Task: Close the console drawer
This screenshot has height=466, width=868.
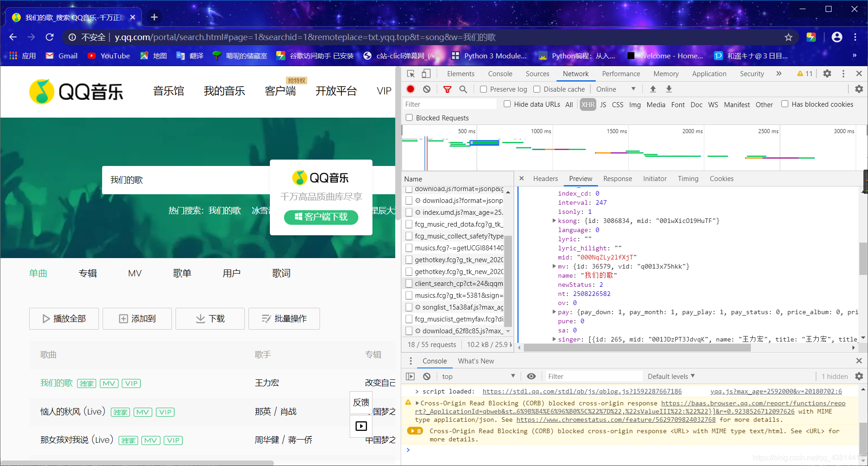Action: pyautogui.click(x=859, y=361)
